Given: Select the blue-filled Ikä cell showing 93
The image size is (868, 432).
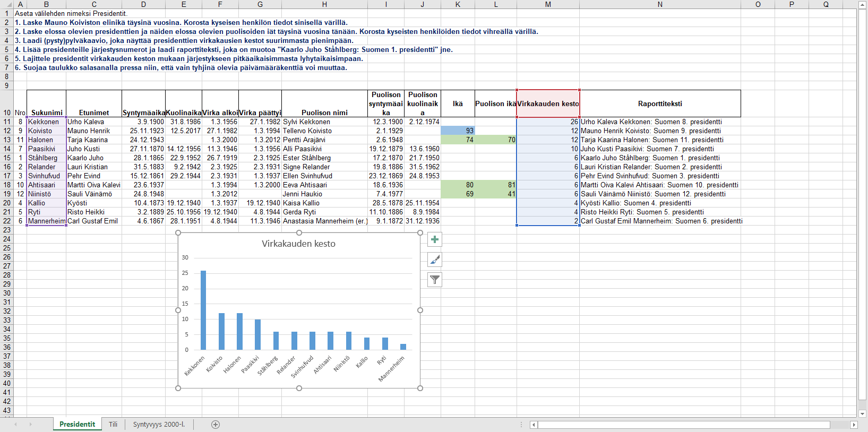Looking at the screenshot, I should (458, 131).
